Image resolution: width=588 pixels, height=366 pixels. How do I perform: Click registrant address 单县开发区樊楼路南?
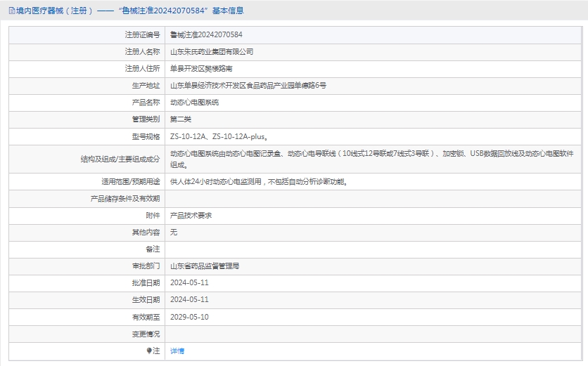pos(201,68)
